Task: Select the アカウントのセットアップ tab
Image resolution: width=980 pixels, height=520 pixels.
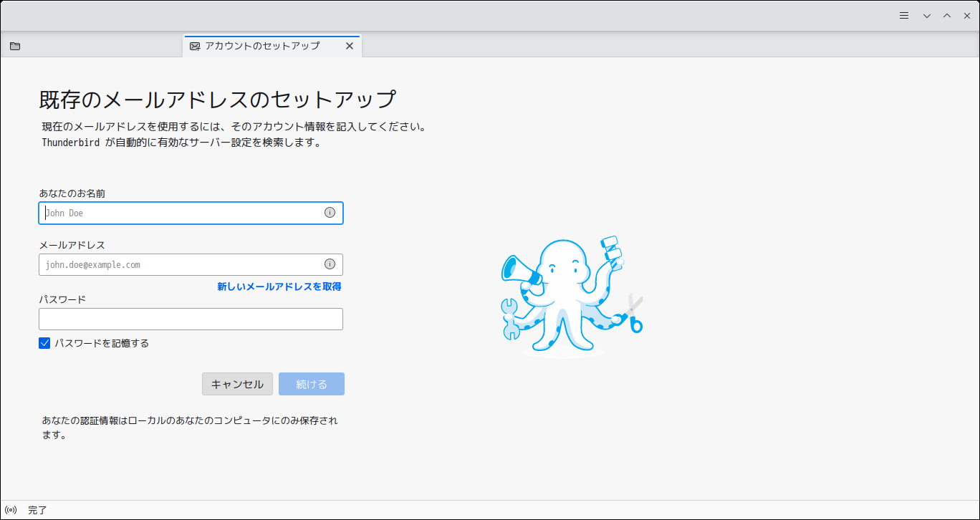Action: tap(272, 46)
